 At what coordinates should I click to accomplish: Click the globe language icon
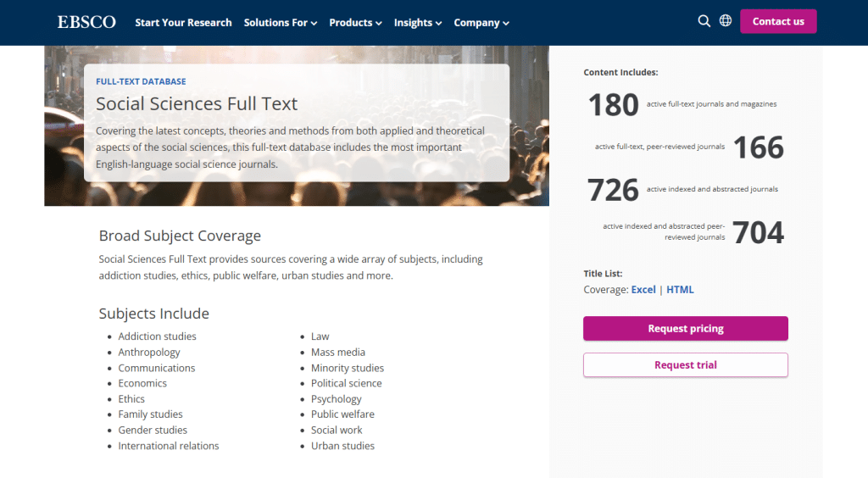(x=726, y=21)
